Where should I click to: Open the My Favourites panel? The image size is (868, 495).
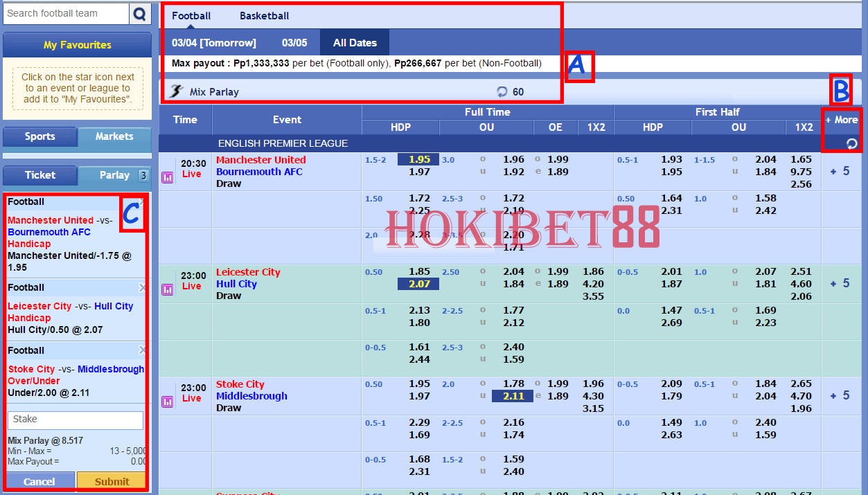[77, 45]
